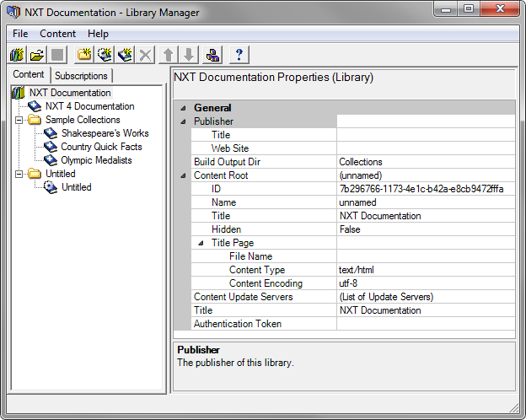Screen dimensions: 526x420
Task: Collapse the Untitled folder tree node
Action: pos(19,174)
